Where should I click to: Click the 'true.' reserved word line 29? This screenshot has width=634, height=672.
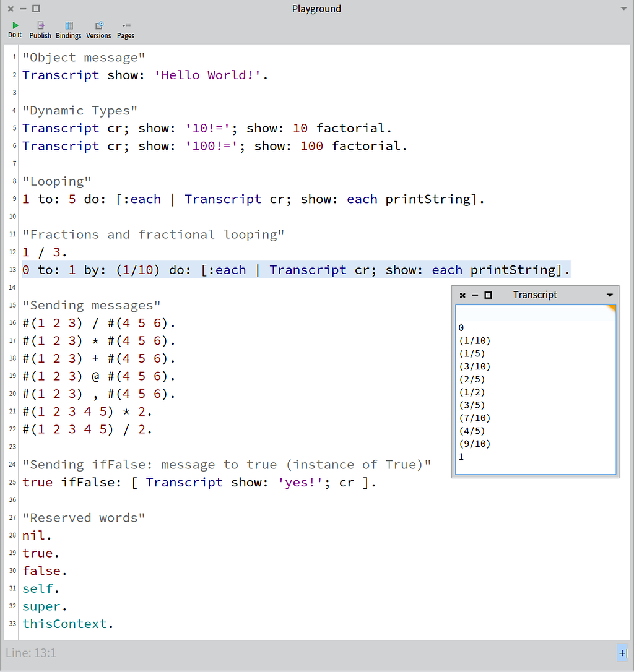[41, 553]
